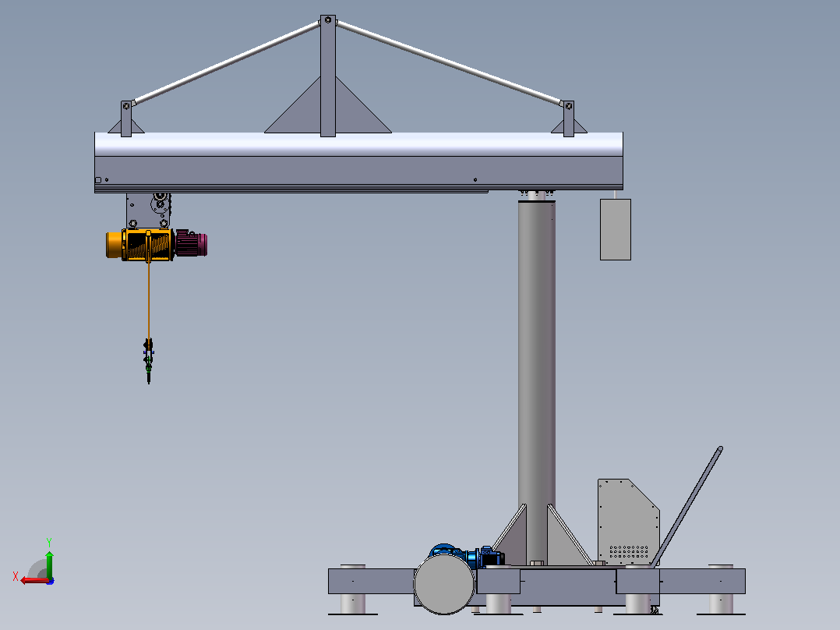Select the left base outrigger beam
This screenshot has height=630, width=840.
coord(371,581)
